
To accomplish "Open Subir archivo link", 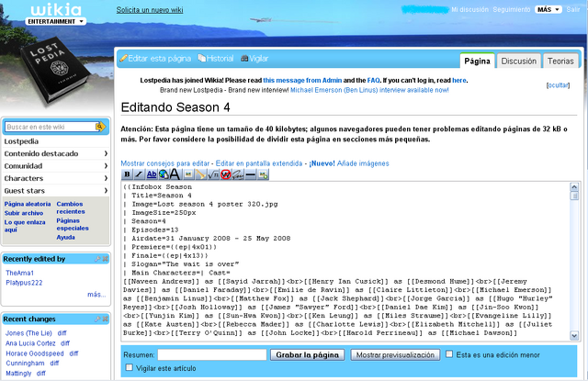I will [x=24, y=213].
